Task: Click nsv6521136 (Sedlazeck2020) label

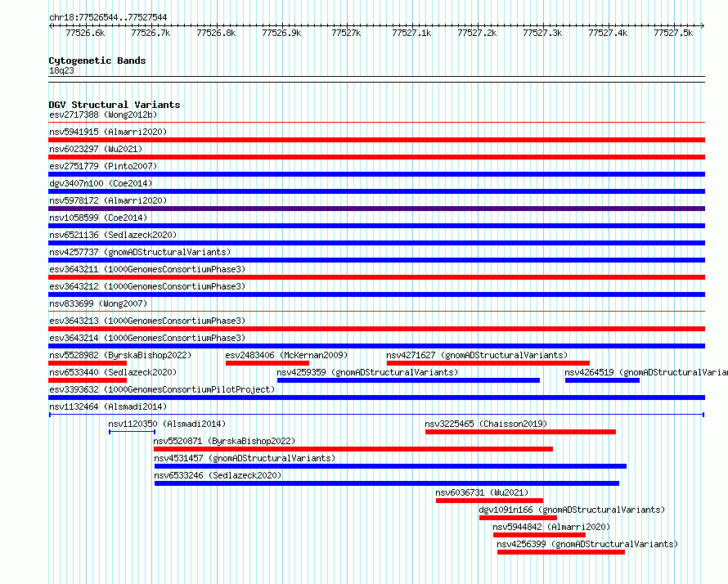Action: 113,235
